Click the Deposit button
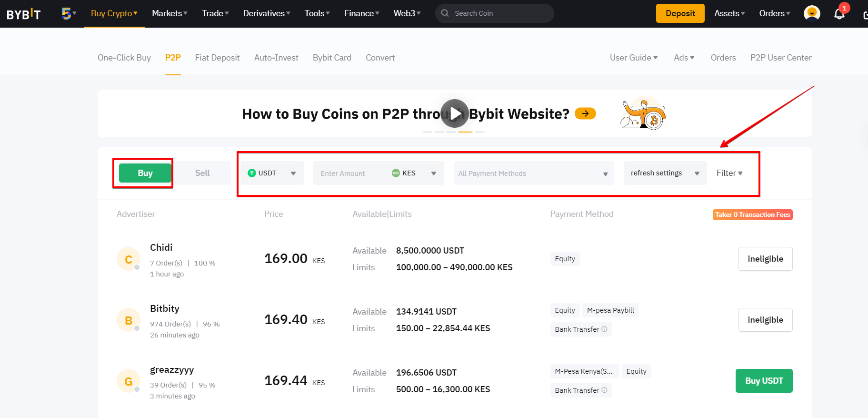Screen dimensions: 868x418 [680, 13]
